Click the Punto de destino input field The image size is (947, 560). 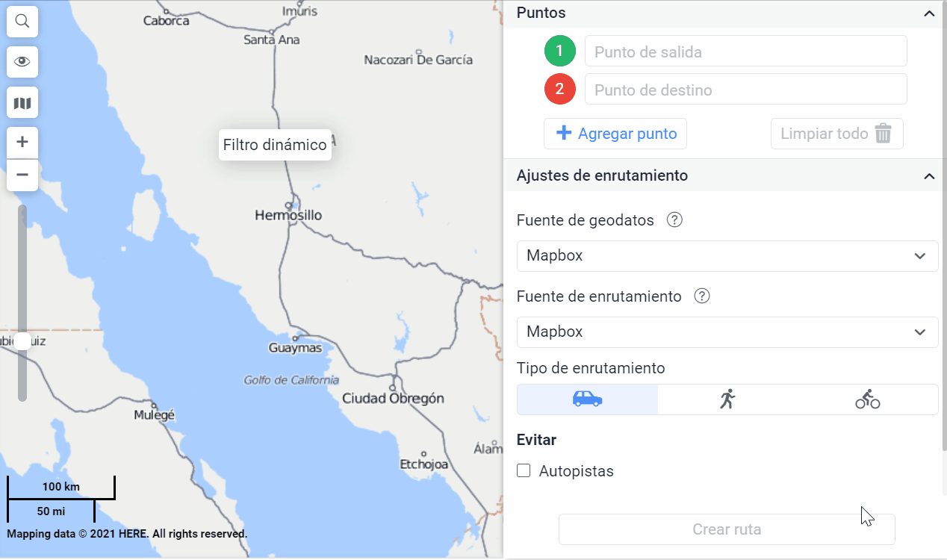coord(745,90)
